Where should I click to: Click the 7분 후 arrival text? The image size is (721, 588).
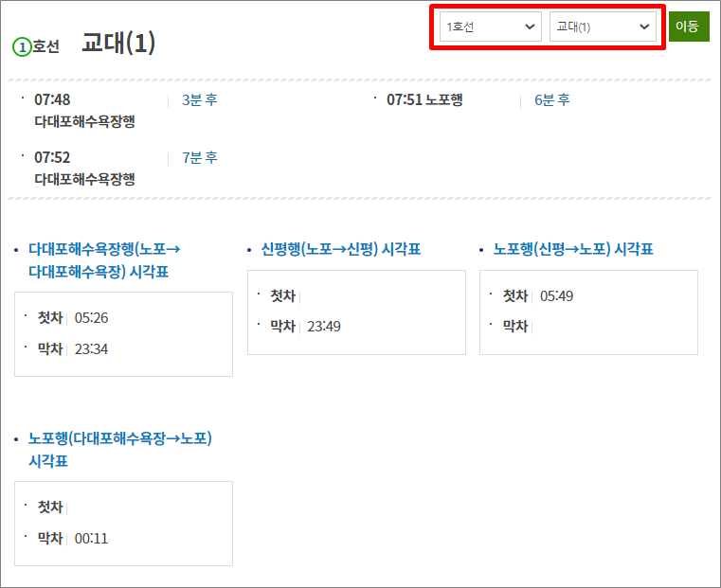pyautogui.click(x=200, y=157)
